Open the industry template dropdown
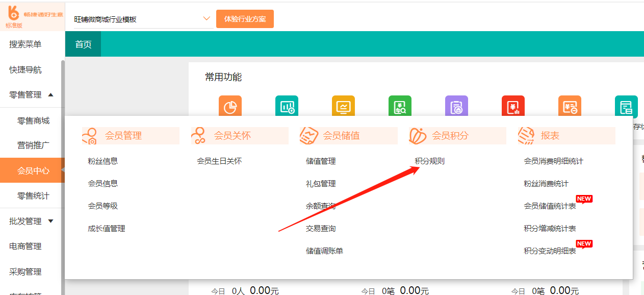Screen dimensions: 644x295 [x=207, y=19]
